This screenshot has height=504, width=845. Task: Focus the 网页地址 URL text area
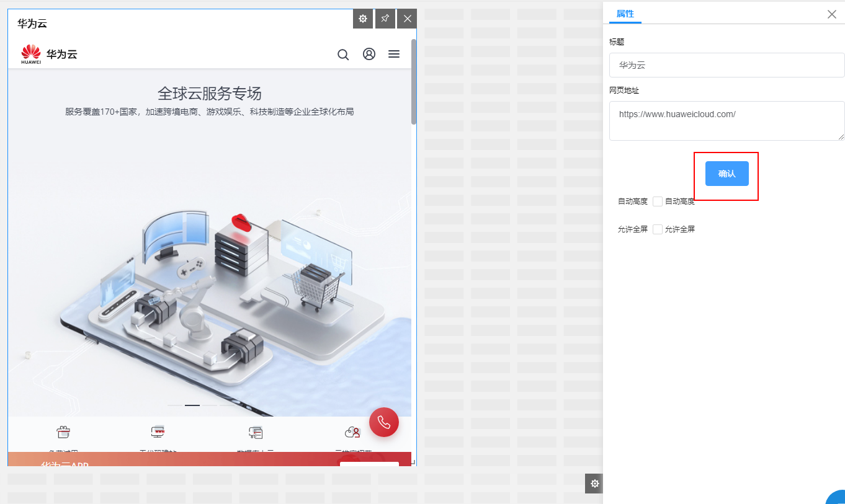pyautogui.click(x=727, y=121)
